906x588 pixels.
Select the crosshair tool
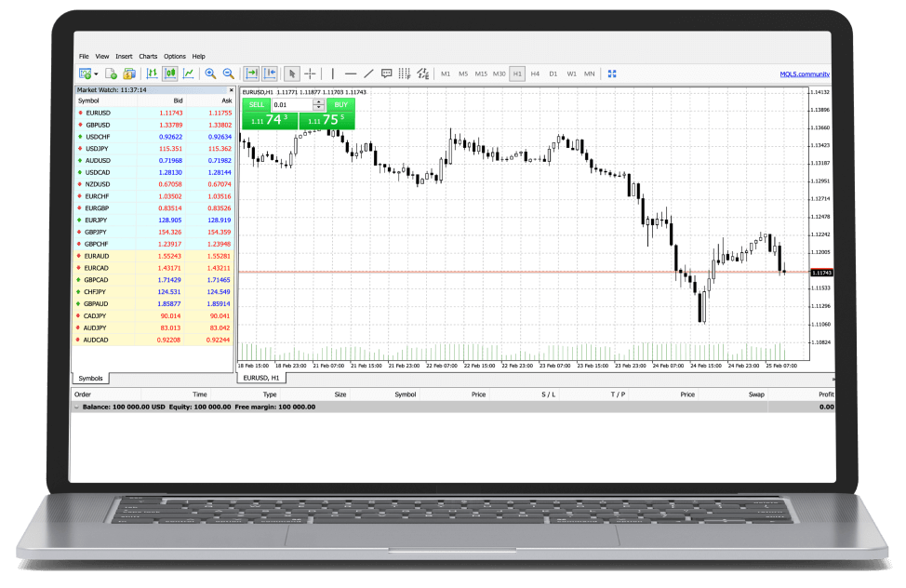click(x=311, y=73)
